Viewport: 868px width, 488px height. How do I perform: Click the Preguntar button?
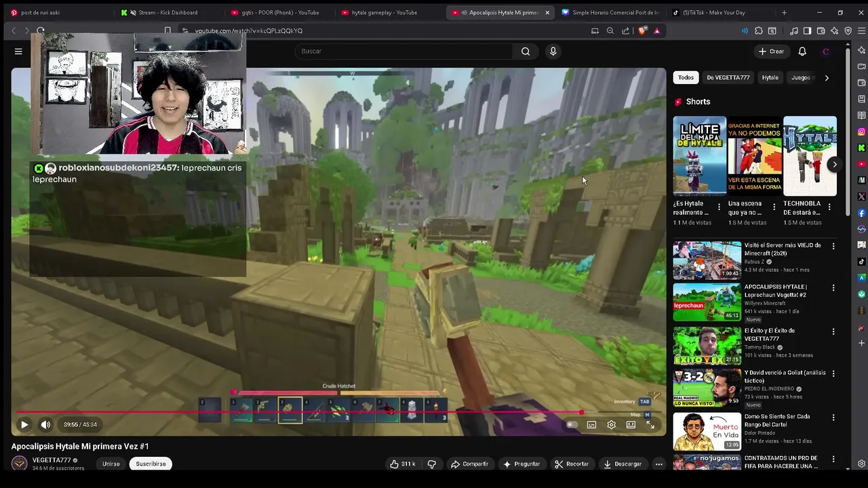click(x=521, y=464)
